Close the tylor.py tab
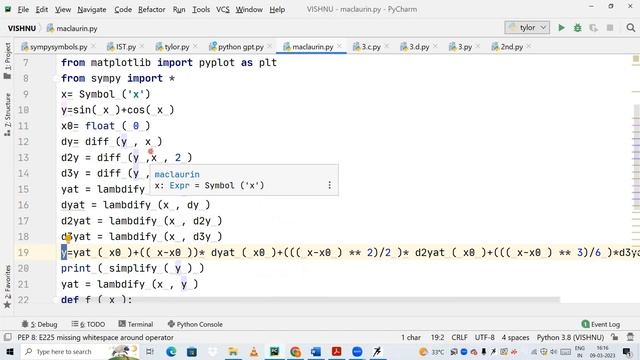Viewport: 640px width, 360px height. 195,47
